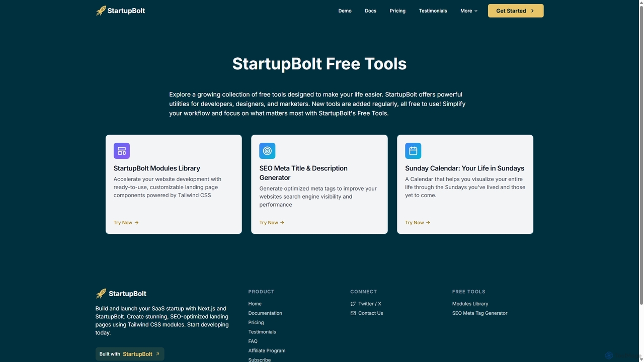Open the Twitter / X link

click(x=370, y=304)
